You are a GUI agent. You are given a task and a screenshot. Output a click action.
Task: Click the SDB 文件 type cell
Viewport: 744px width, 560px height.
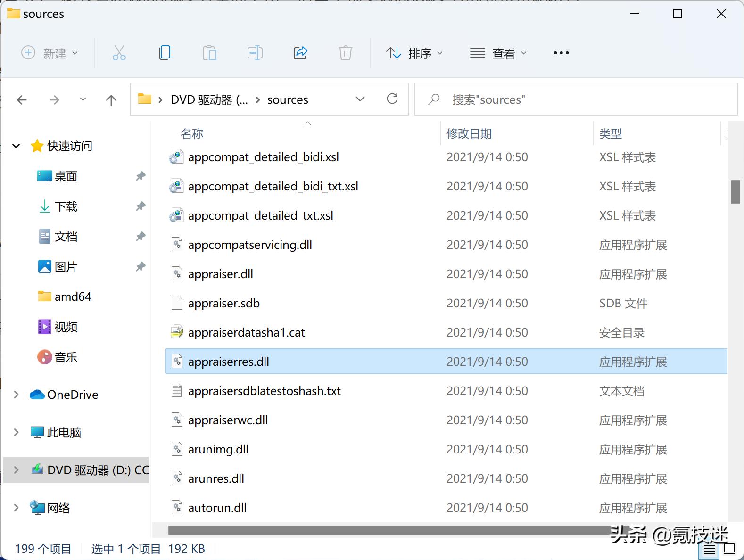pyautogui.click(x=623, y=303)
